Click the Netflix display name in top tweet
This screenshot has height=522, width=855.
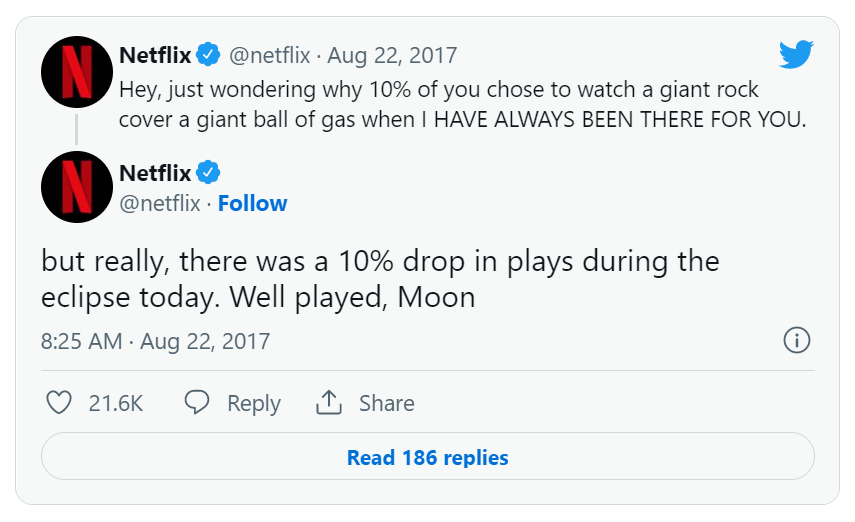click(154, 54)
